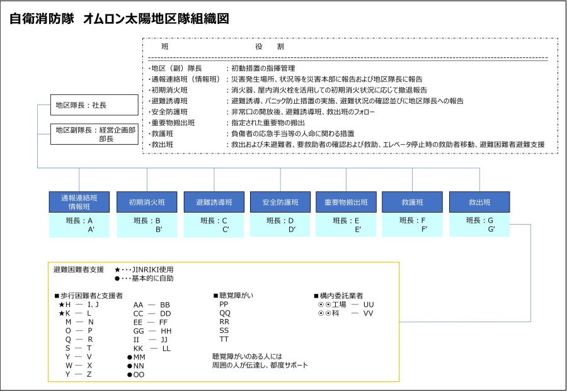Screen dimensions: 567x392
Task: Select the row ★K — L
Action: coord(75,313)
